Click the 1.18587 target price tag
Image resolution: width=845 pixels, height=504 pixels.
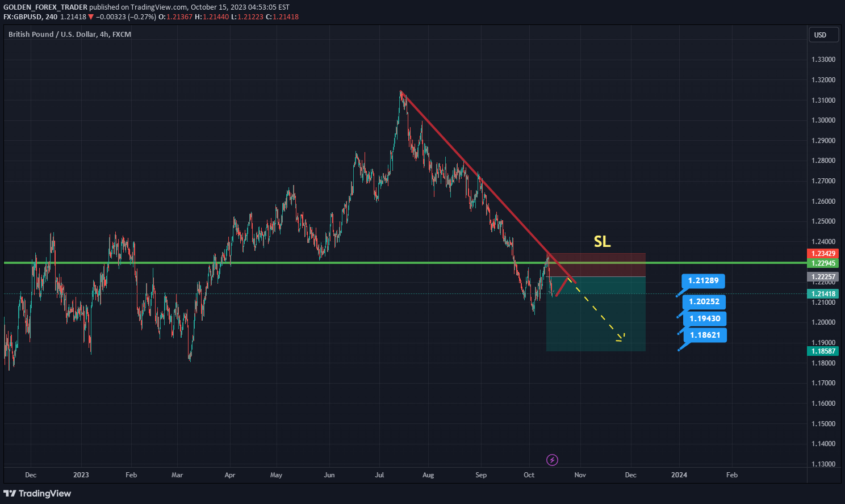(x=823, y=351)
